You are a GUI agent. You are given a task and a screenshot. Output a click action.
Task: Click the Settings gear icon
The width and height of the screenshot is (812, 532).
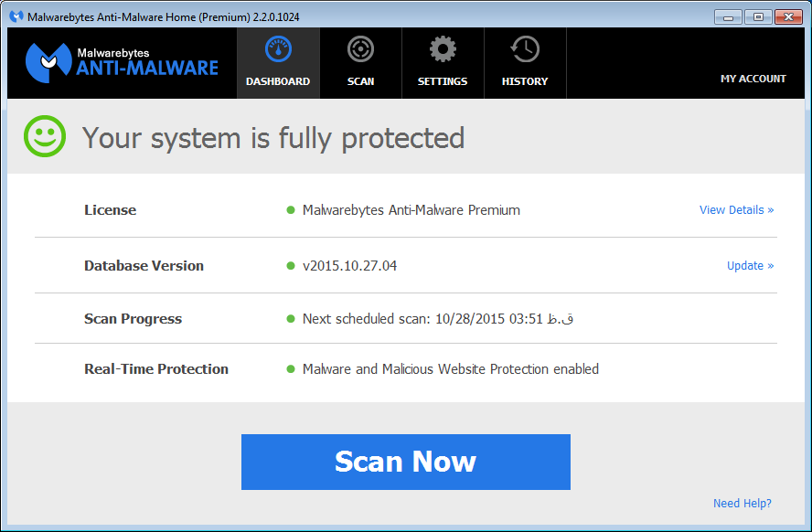443,49
